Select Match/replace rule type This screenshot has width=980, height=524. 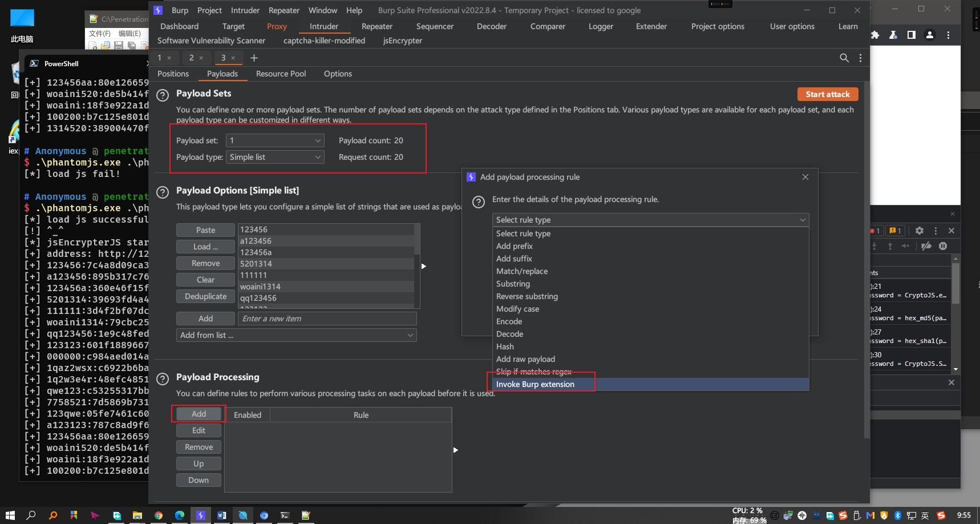[x=650, y=271]
